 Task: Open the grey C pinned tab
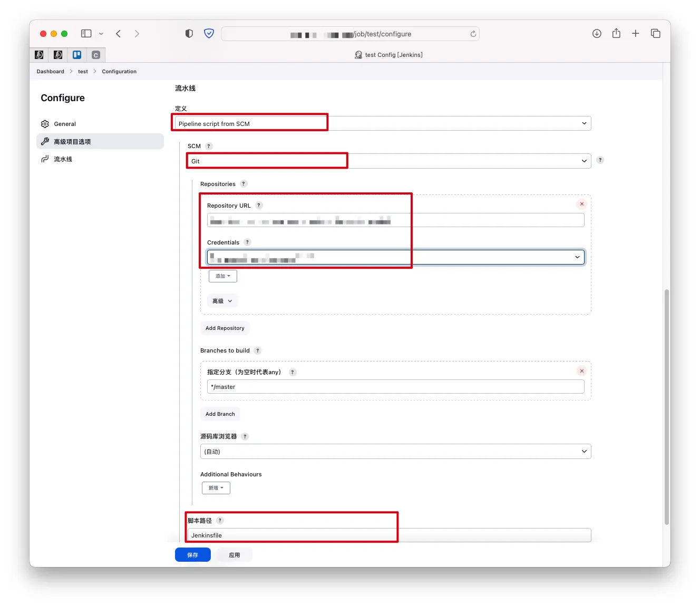96,55
